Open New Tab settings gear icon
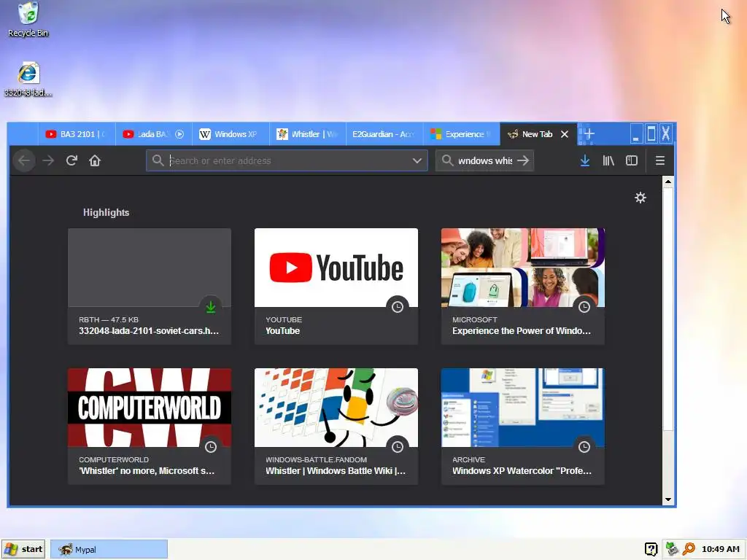747x560 pixels. (x=640, y=198)
